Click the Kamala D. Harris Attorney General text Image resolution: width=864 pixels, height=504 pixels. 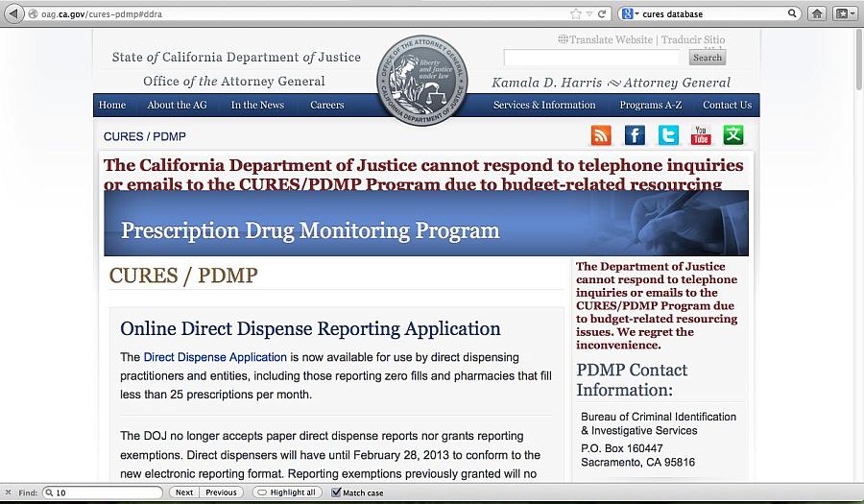coord(611,83)
